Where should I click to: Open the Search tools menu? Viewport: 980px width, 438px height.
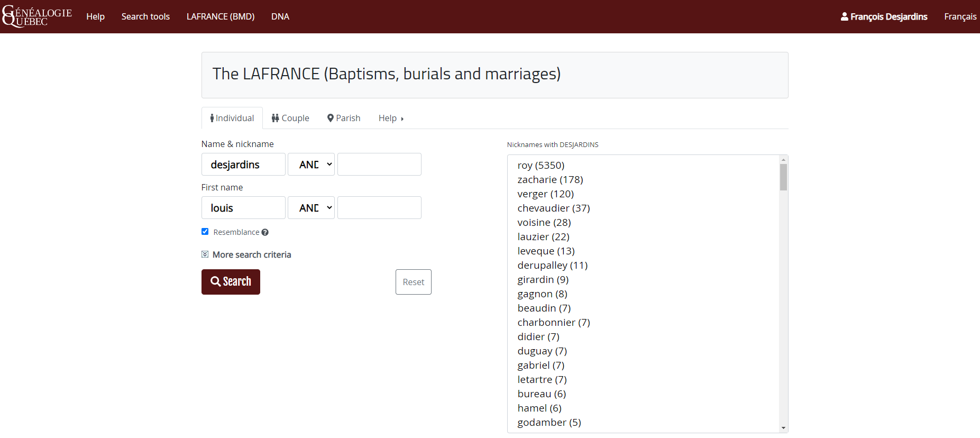pyautogui.click(x=145, y=16)
